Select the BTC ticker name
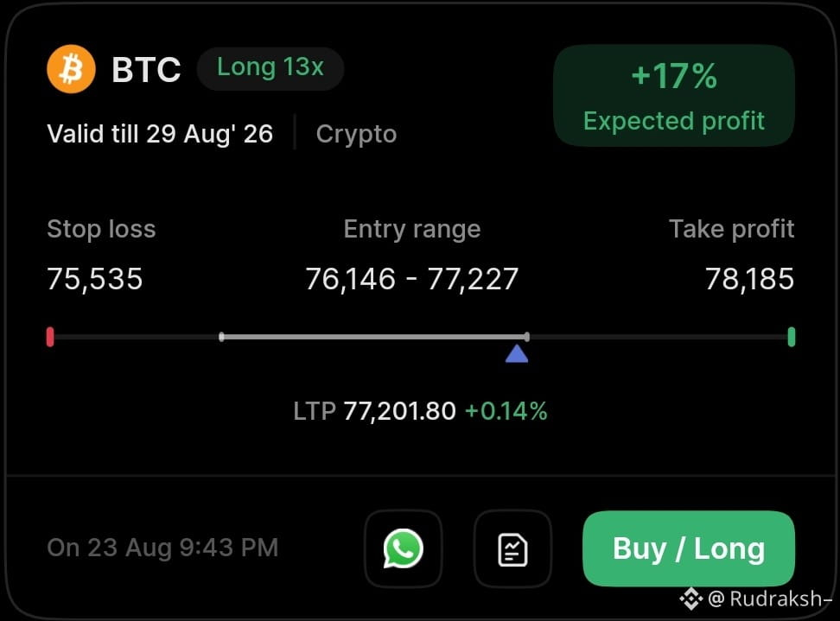This screenshot has width=840, height=621. click(146, 70)
